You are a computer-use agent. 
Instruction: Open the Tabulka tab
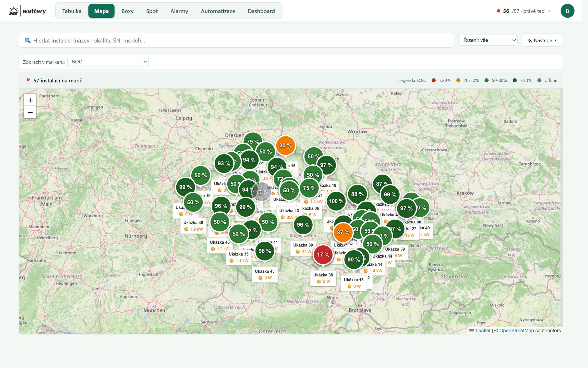(72, 11)
